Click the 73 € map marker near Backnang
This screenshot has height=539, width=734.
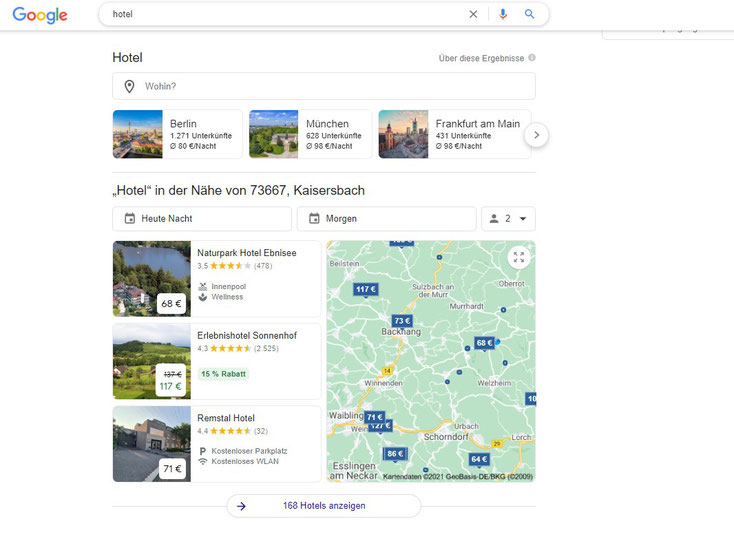click(x=402, y=321)
